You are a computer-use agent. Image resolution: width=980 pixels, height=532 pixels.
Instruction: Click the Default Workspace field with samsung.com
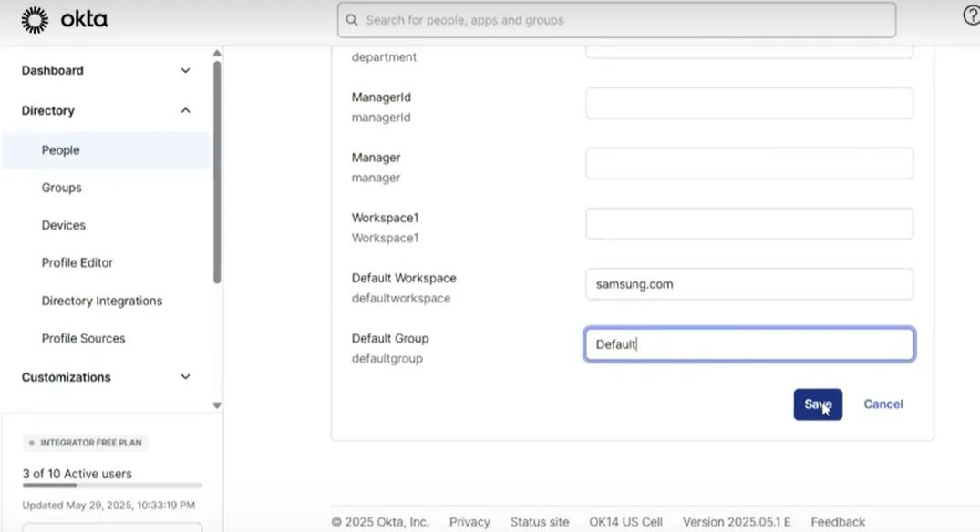749,284
